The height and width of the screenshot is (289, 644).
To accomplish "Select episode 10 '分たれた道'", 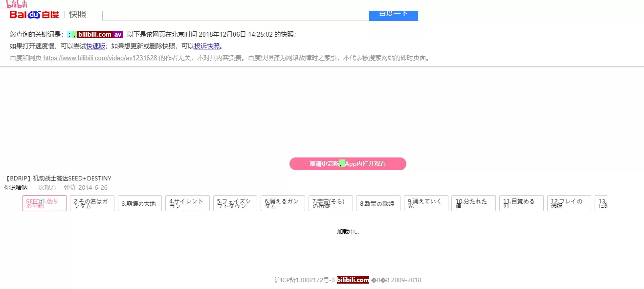I will (473, 203).
